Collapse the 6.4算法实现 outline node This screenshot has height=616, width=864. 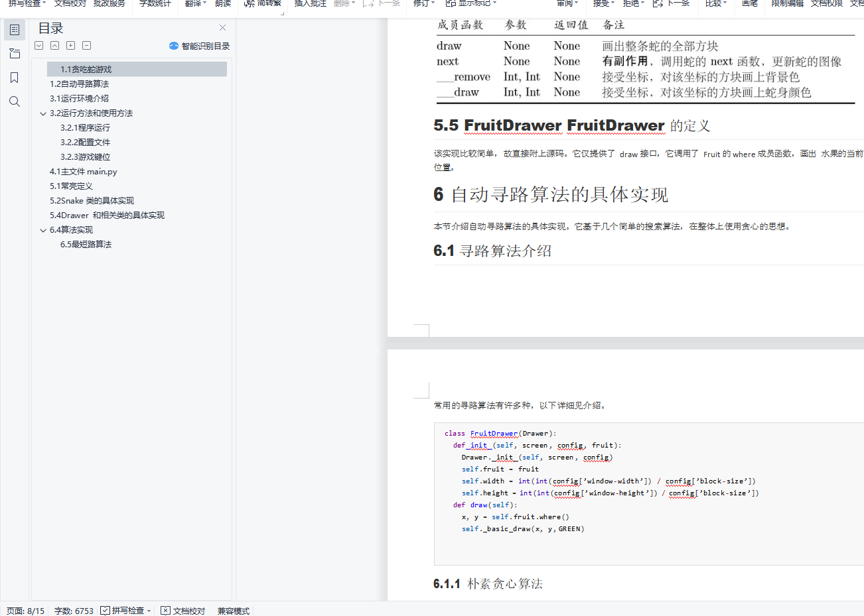[x=43, y=230]
